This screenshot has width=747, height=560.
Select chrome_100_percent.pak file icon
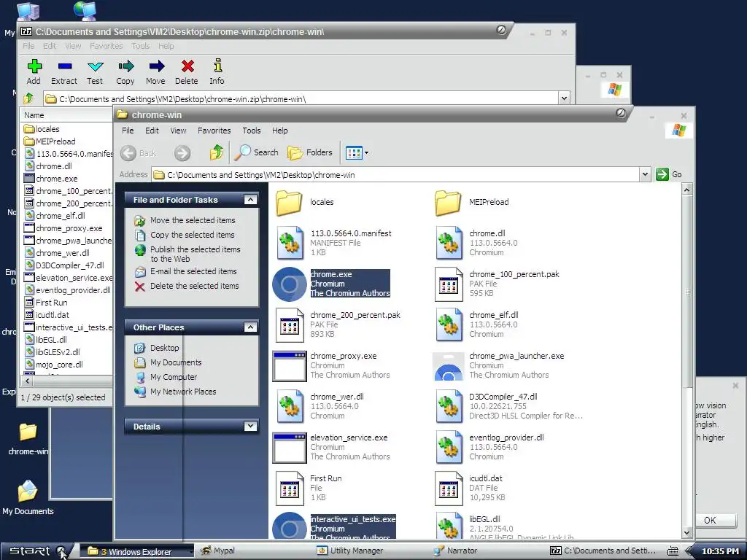point(449,284)
